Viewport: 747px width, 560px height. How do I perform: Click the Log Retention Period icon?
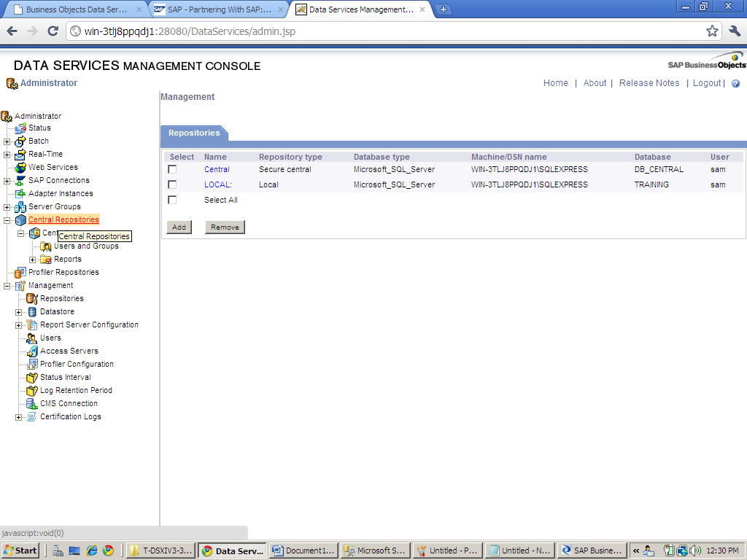(32, 391)
